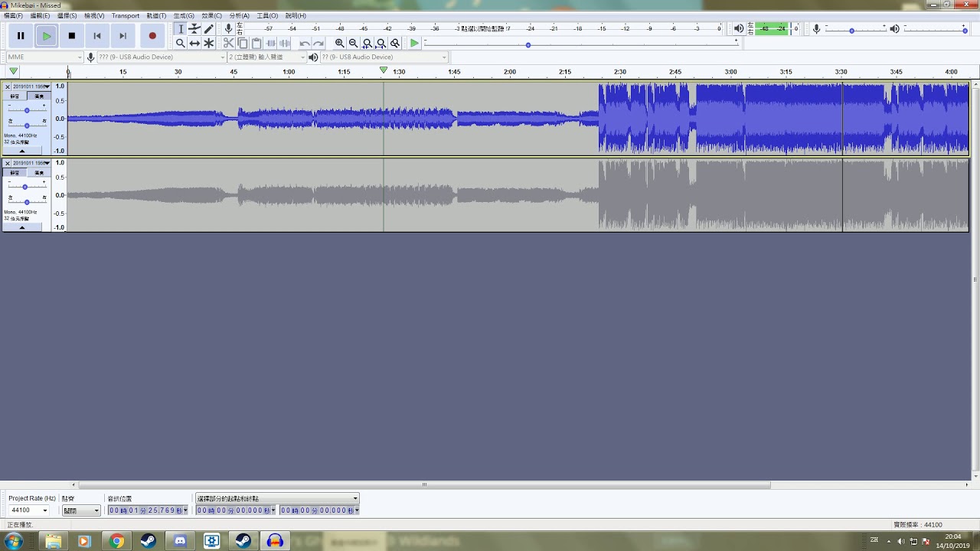Open the first track name dropdown menu
This screenshot has width=980, height=551.
(31, 86)
